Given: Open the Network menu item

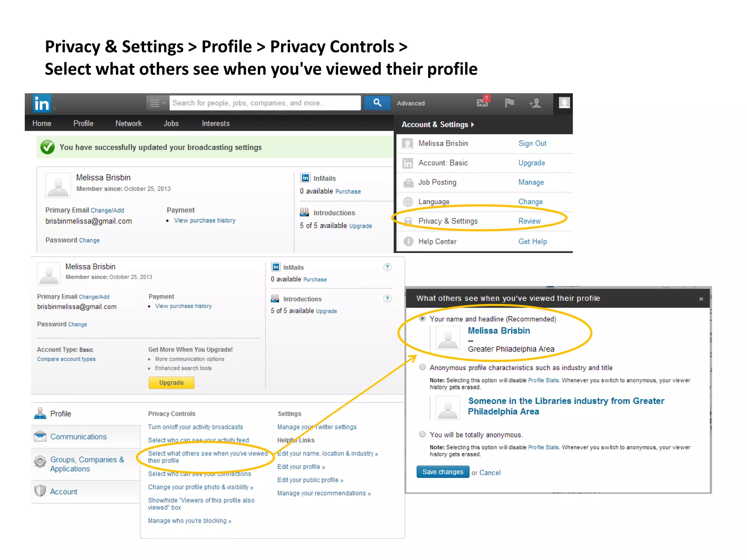Looking at the screenshot, I should [128, 124].
